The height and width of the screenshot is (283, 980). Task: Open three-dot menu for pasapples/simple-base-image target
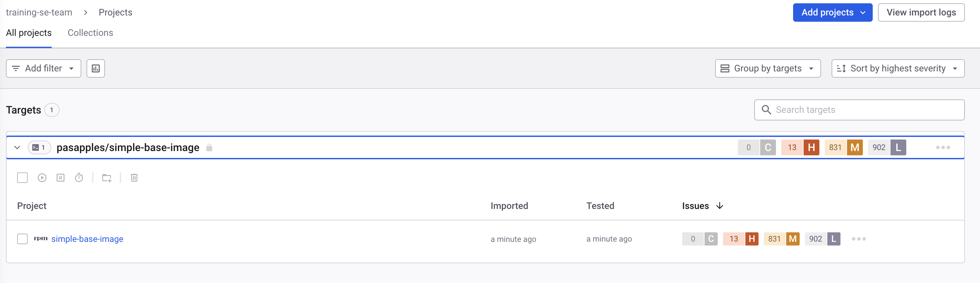pos(943,147)
